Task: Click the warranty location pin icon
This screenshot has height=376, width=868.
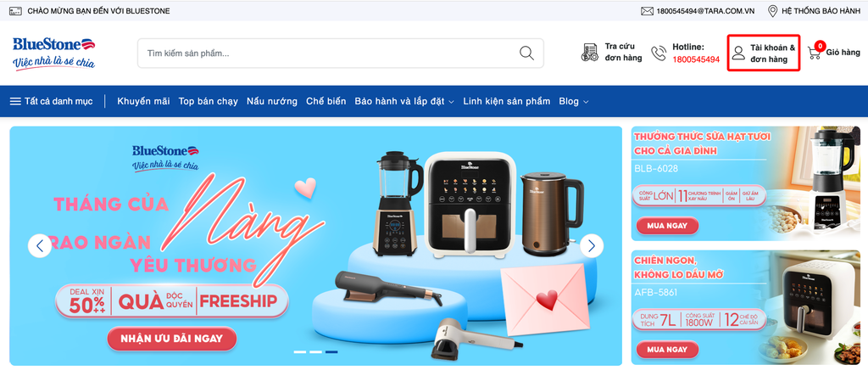Action: (773, 11)
